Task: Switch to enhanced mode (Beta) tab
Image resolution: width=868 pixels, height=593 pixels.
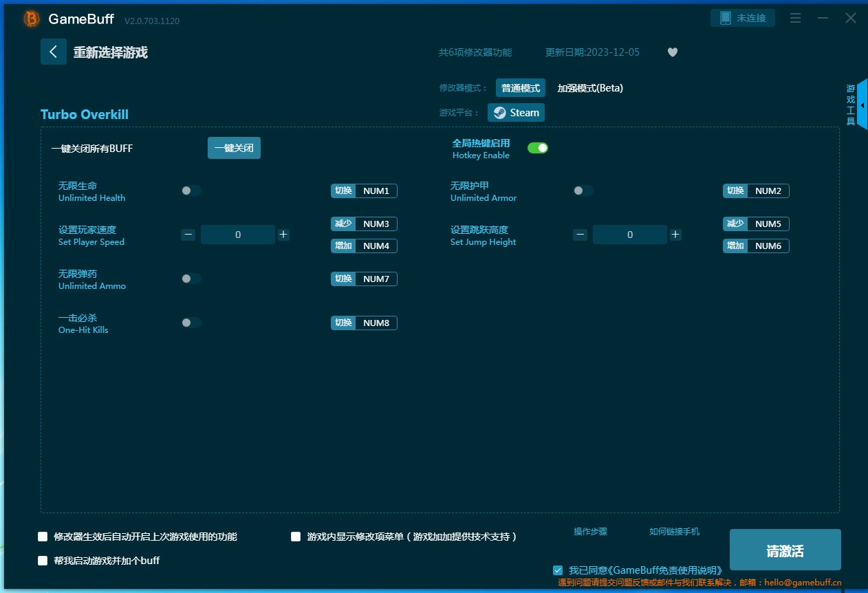Action: pyautogui.click(x=589, y=88)
